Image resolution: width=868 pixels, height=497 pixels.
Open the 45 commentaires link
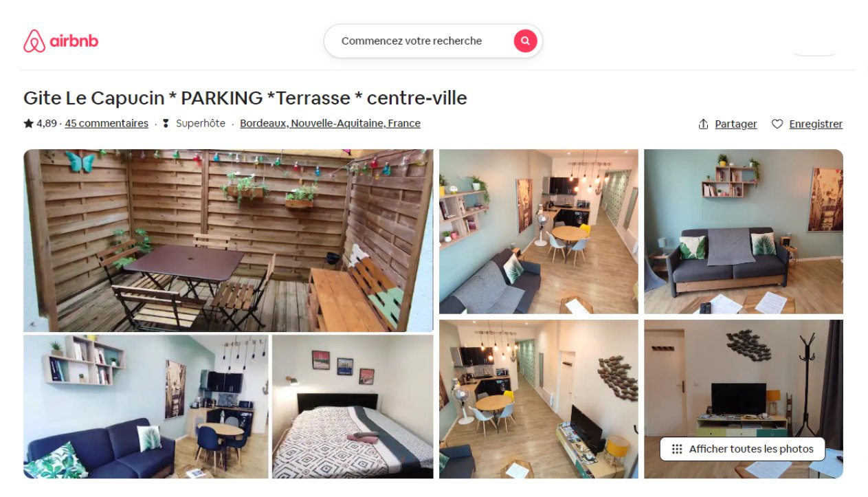click(x=107, y=124)
